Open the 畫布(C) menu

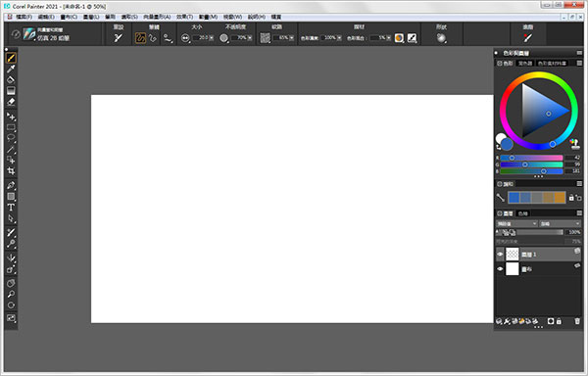pos(69,17)
